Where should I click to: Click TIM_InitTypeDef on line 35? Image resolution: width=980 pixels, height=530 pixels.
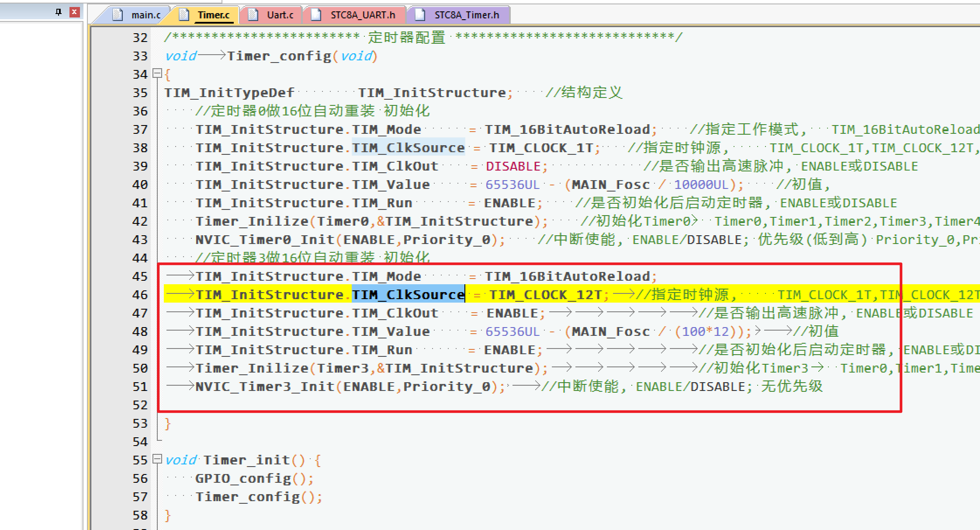pyautogui.click(x=229, y=93)
